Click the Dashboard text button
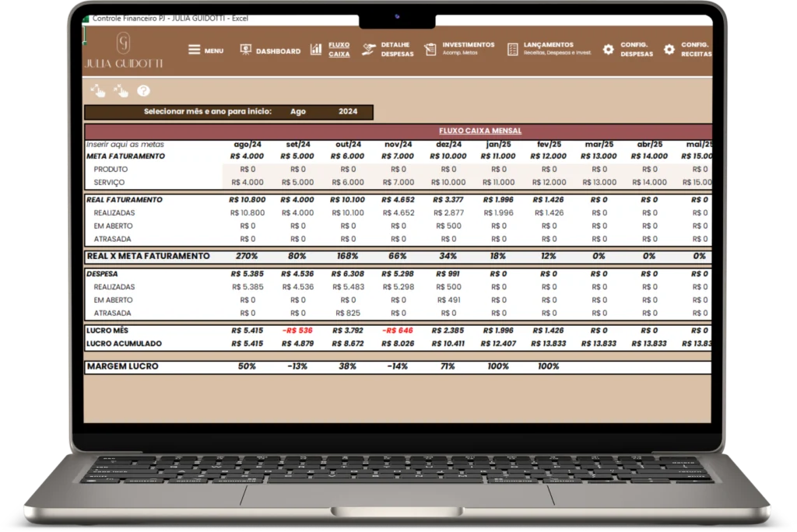 pyautogui.click(x=278, y=51)
